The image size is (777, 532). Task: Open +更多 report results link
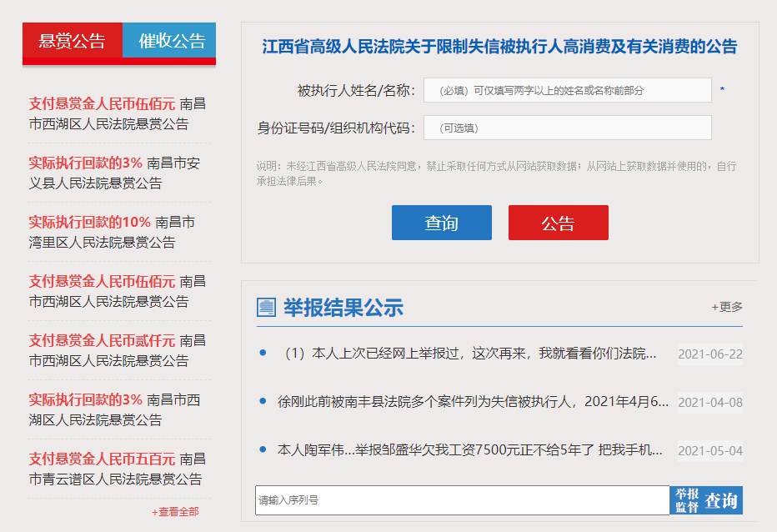pos(727,307)
